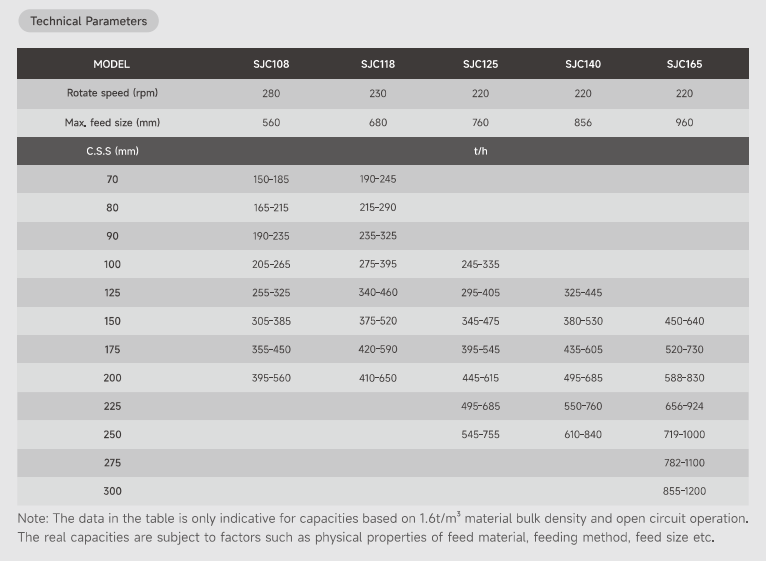Click the SJC125 column header
Image resolution: width=766 pixels, height=561 pixels.
click(x=480, y=64)
